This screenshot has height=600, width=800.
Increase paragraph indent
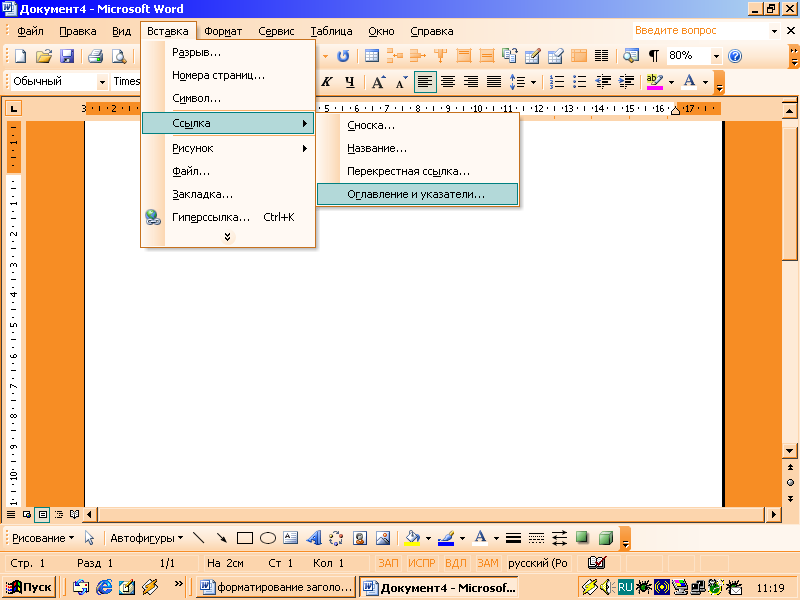point(626,82)
